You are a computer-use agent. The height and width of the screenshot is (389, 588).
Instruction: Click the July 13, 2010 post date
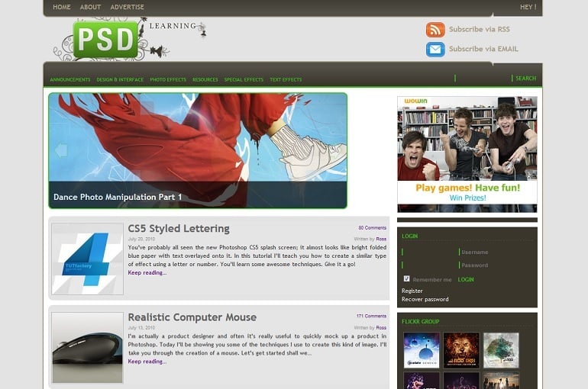point(141,327)
